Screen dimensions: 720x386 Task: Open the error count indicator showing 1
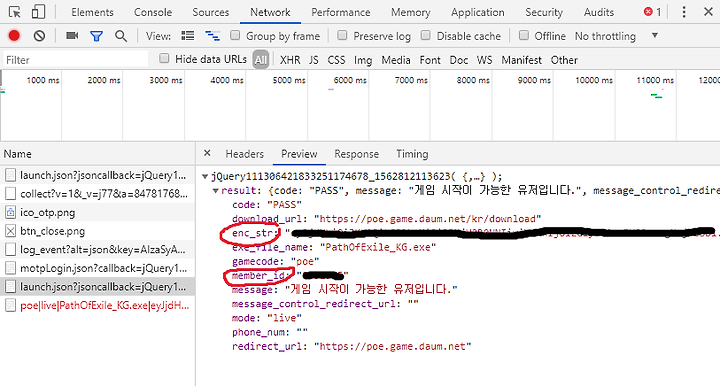pos(652,12)
